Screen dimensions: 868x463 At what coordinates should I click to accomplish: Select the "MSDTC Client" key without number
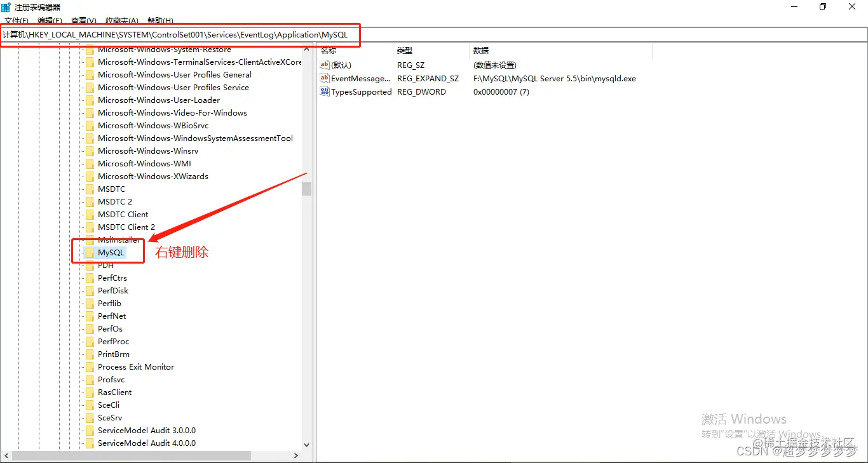(x=123, y=215)
